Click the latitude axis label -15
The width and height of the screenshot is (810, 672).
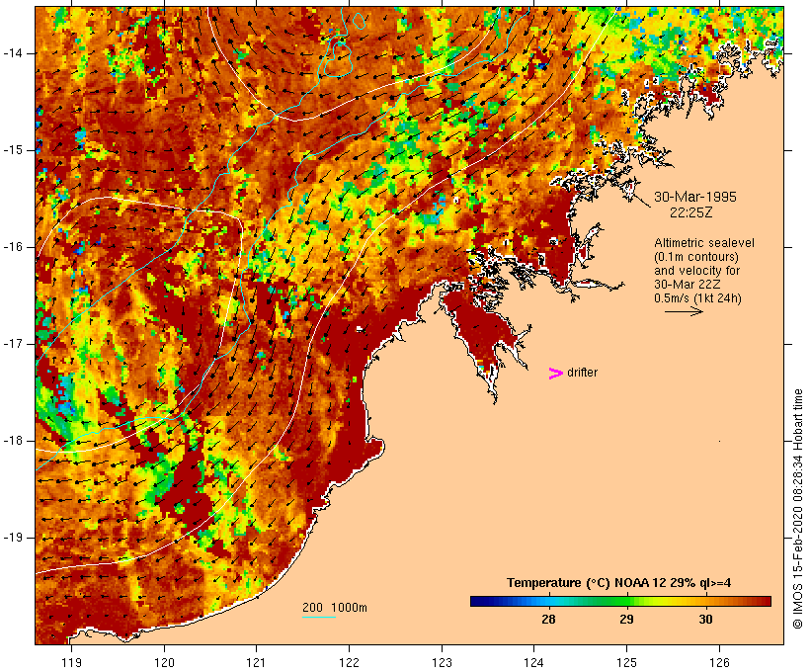(13, 150)
